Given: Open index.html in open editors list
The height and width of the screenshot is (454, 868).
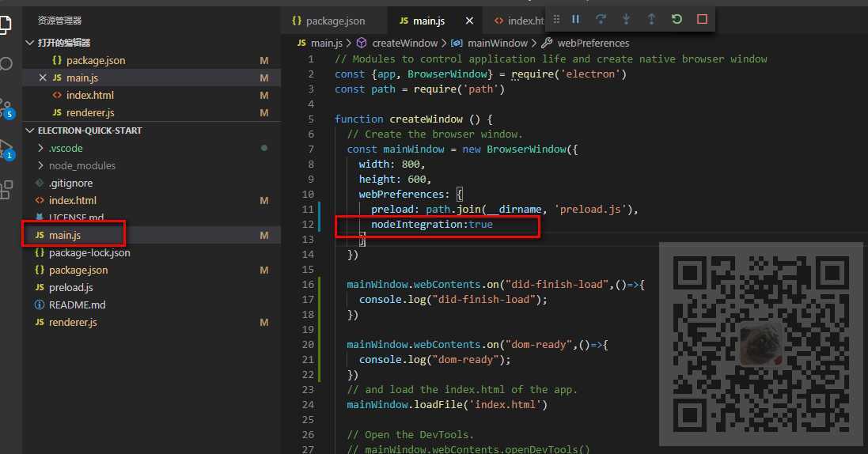Looking at the screenshot, I should pos(90,95).
